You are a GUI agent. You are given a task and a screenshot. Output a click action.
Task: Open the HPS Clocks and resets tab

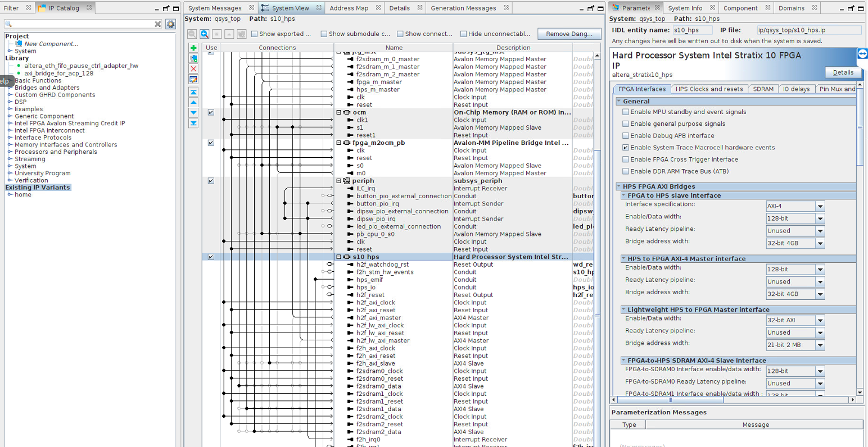tap(709, 89)
